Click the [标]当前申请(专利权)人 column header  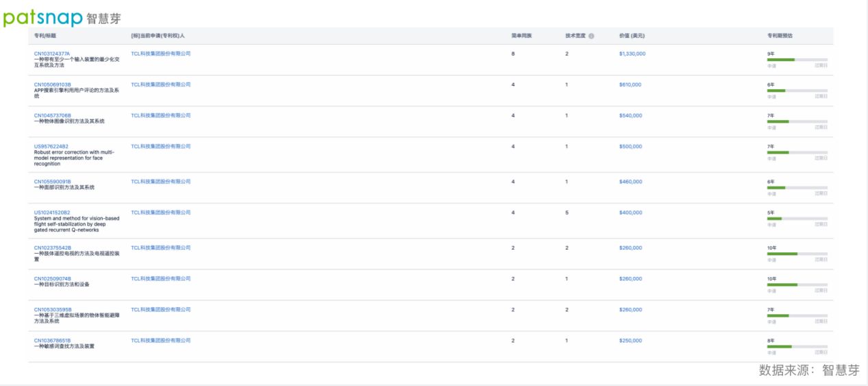click(158, 36)
